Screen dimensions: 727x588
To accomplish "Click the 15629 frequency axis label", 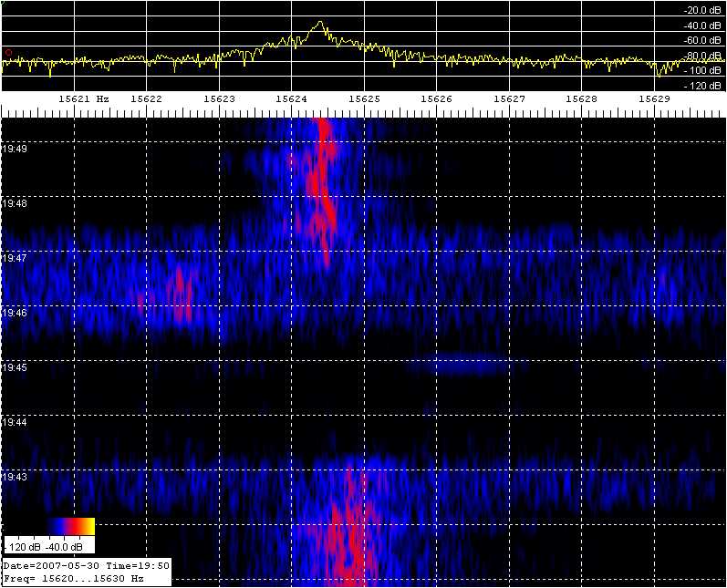I will (654, 98).
